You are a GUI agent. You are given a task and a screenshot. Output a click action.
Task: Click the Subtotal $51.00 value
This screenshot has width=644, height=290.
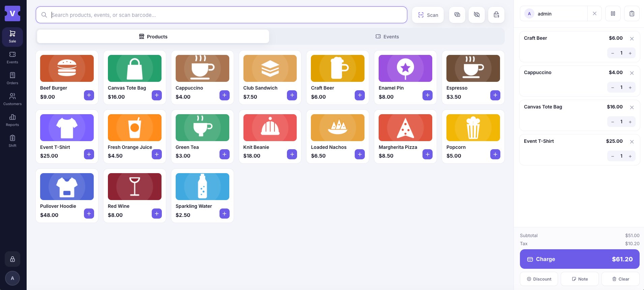click(x=632, y=235)
